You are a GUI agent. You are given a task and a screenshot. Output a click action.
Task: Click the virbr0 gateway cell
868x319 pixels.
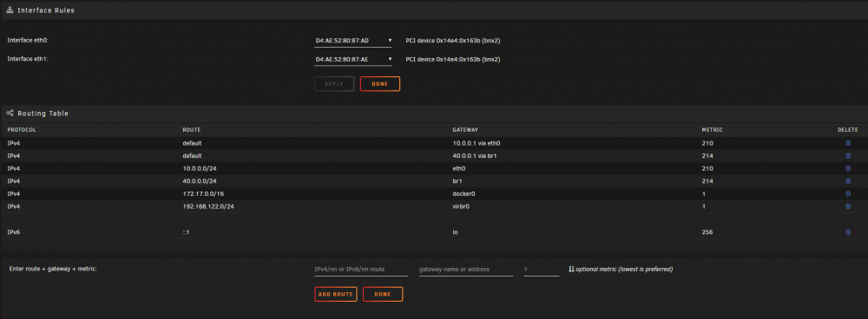pyautogui.click(x=461, y=206)
